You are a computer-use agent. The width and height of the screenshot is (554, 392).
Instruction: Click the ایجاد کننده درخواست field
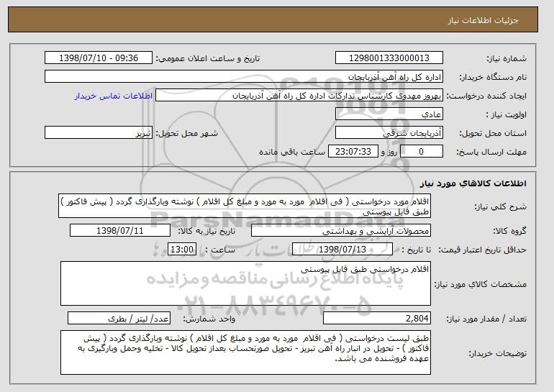299,96
